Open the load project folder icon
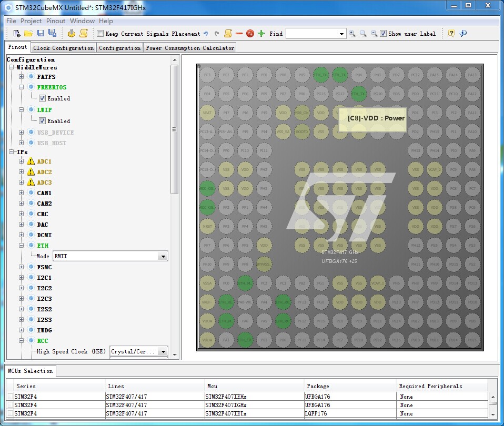Viewport: 504px width, 426px height. 28,33
